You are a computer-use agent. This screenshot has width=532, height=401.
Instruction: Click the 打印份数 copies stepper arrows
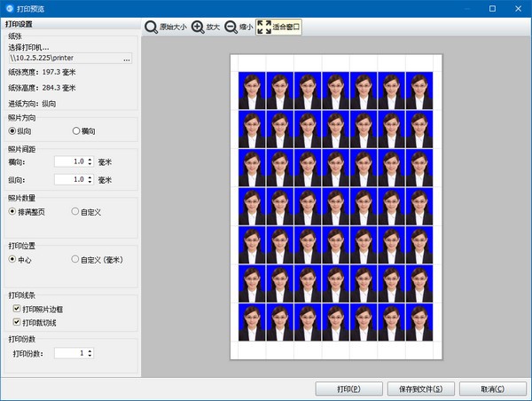[x=90, y=353]
